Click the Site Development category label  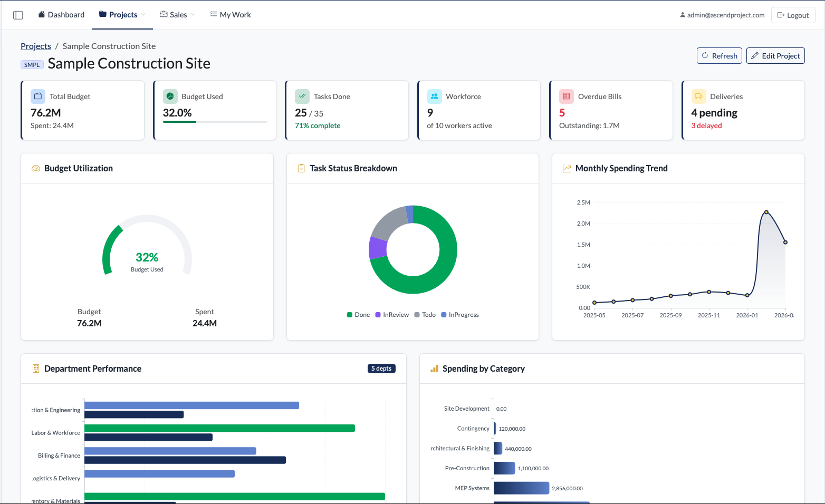pos(467,409)
